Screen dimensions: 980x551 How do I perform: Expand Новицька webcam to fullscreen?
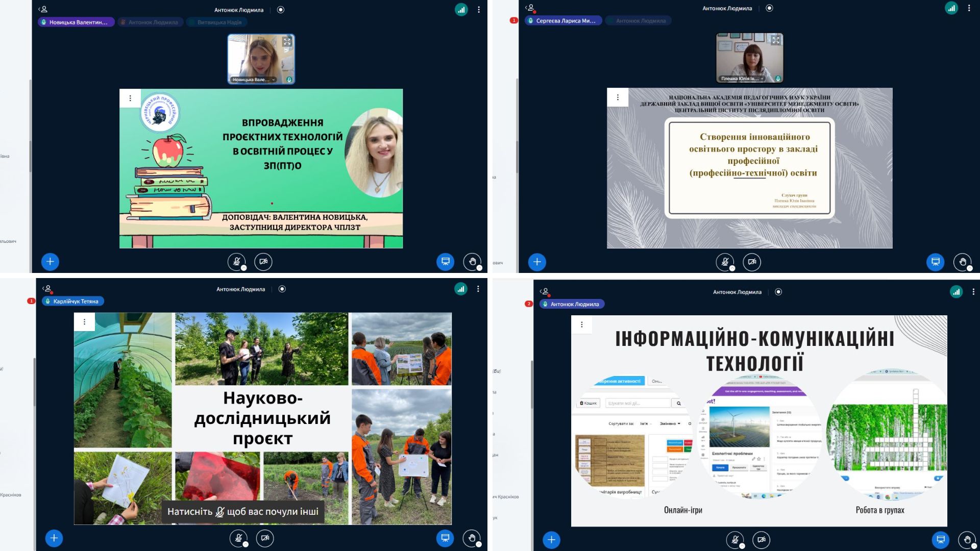click(x=287, y=42)
